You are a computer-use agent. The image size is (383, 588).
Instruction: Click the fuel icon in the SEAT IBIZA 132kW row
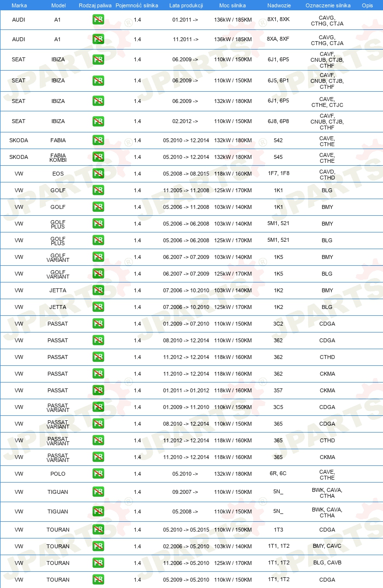point(98,101)
